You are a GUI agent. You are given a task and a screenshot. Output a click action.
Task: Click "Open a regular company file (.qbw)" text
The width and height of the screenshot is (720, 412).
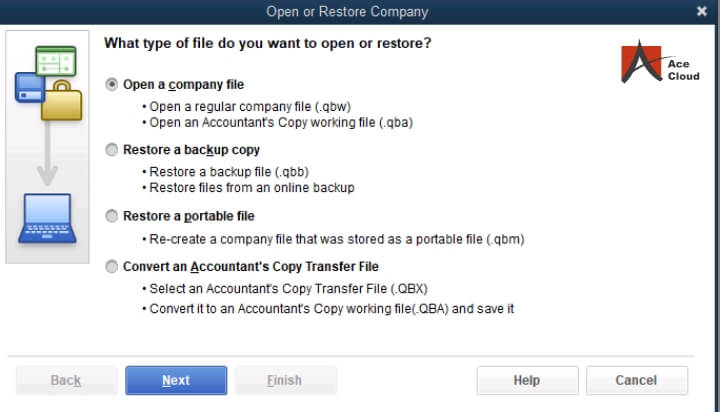250,106
